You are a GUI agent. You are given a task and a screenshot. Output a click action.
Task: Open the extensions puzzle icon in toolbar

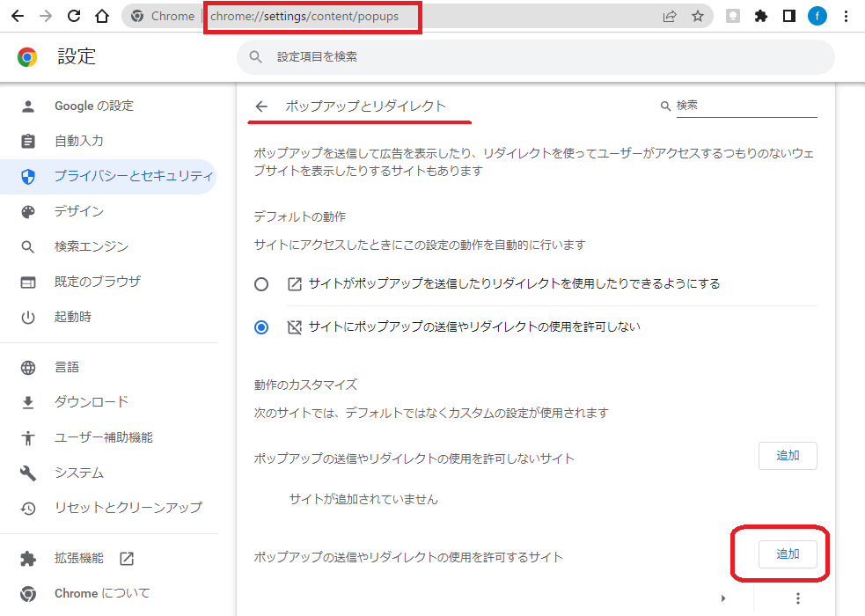tap(761, 16)
